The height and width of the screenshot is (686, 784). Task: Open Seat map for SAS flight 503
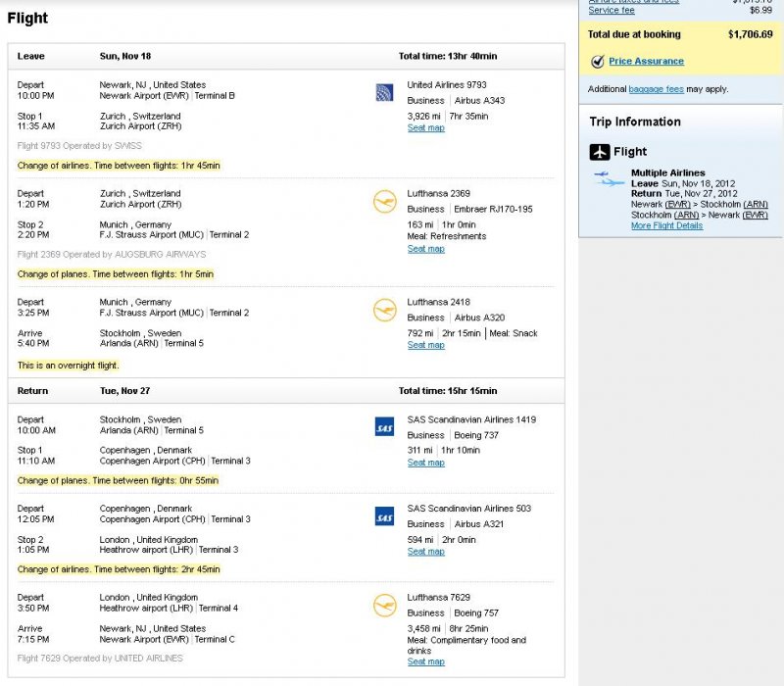(x=425, y=552)
